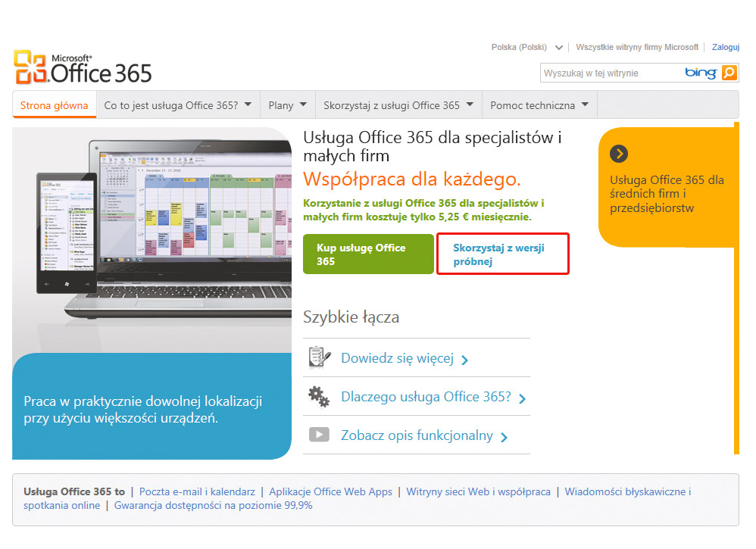Open the Aplikacje Office Web Apps link
This screenshot has width=756, height=549.
(x=330, y=491)
